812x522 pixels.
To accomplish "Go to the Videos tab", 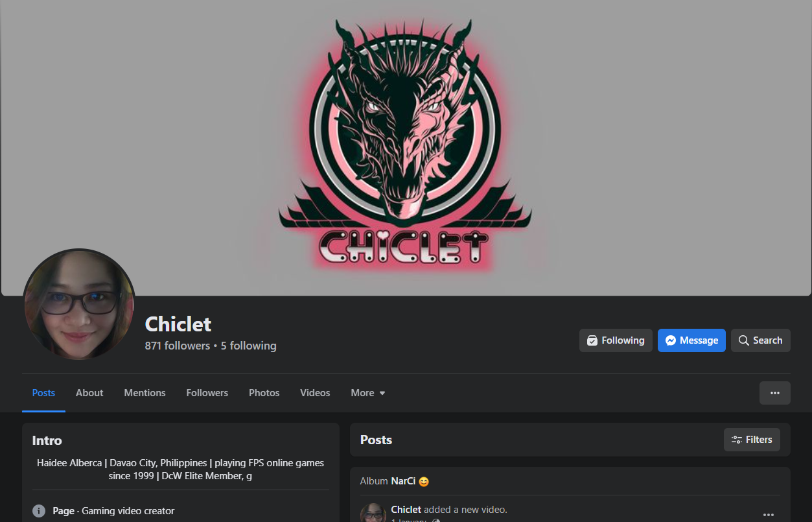I will (315, 393).
